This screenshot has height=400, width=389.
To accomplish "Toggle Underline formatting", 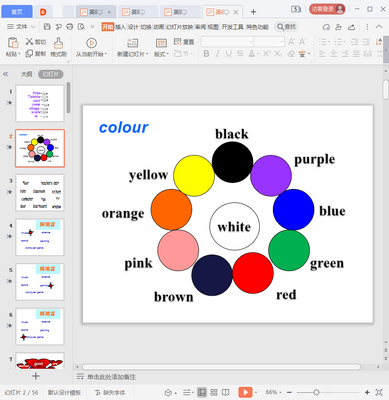I will (x=229, y=53).
